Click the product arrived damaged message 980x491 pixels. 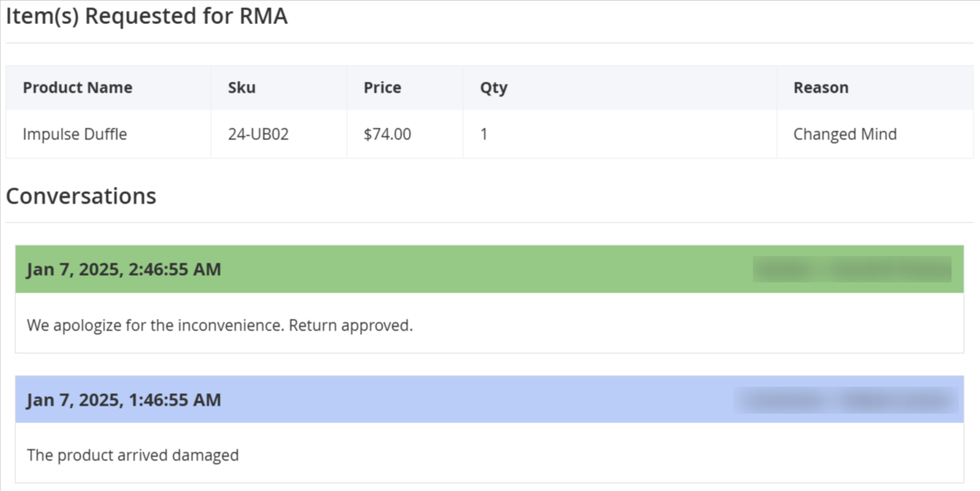(133, 455)
